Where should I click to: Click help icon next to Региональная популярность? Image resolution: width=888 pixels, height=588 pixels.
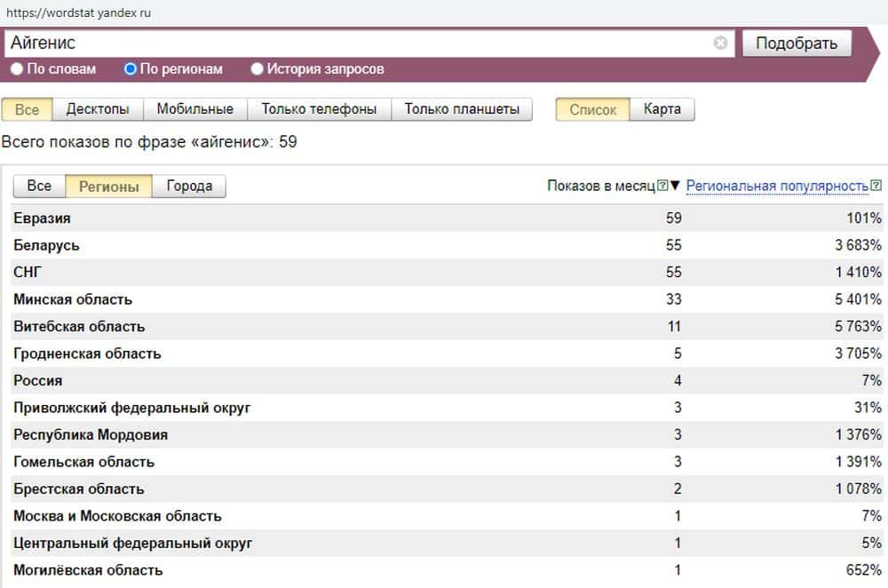pyautogui.click(x=876, y=186)
